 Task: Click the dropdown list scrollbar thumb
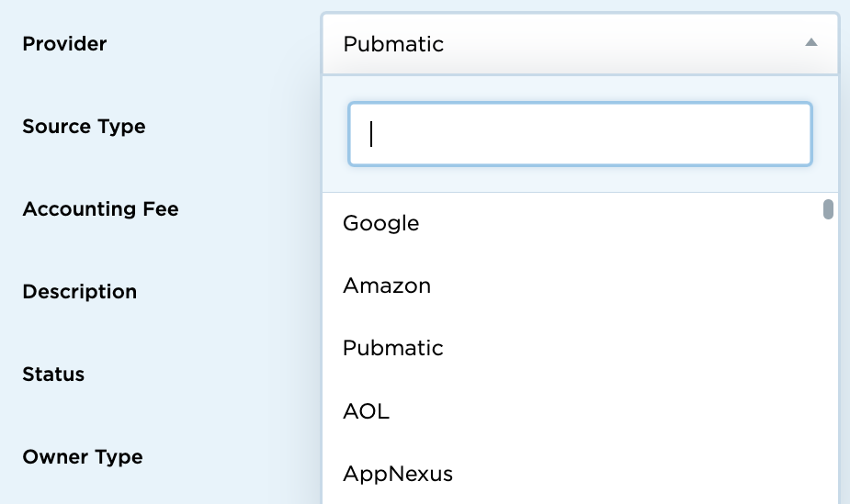pyautogui.click(x=828, y=210)
